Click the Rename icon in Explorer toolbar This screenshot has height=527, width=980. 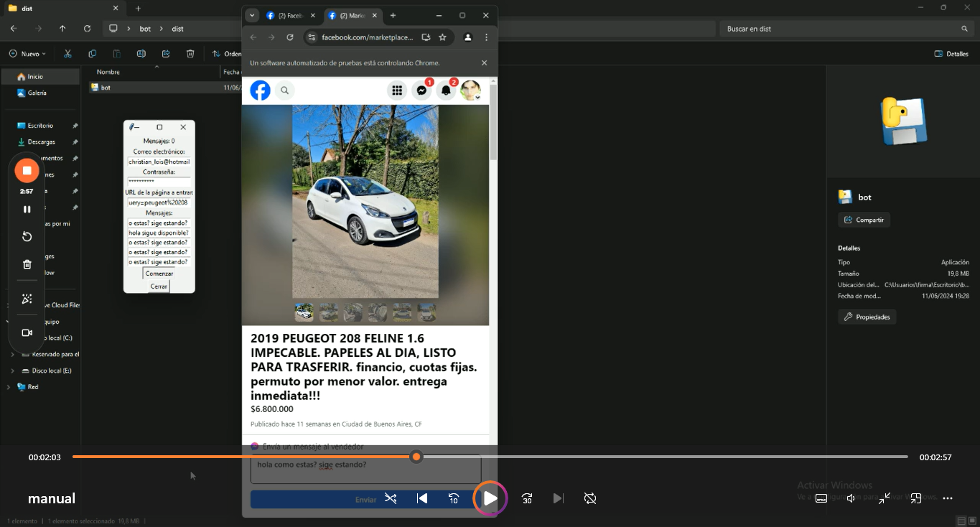click(141, 54)
